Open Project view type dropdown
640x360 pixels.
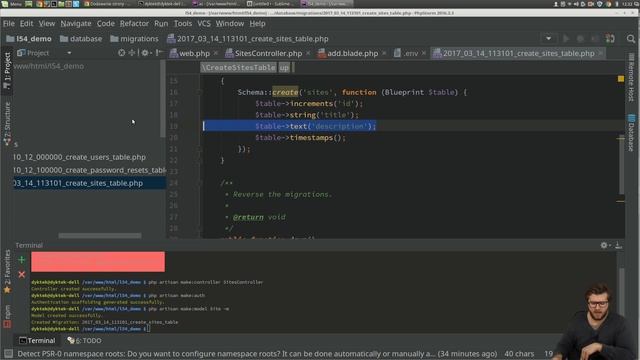click(x=69, y=53)
